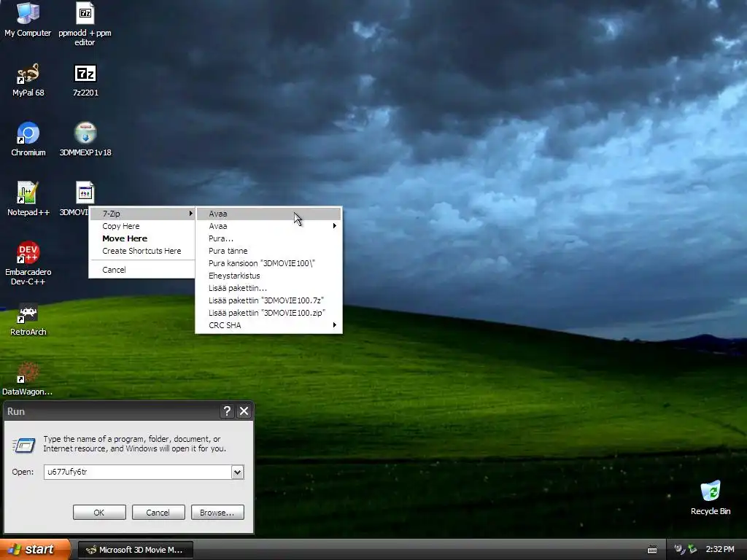Expand the CRC SHA submenu
747x560 pixels.
tap(268, 325)
